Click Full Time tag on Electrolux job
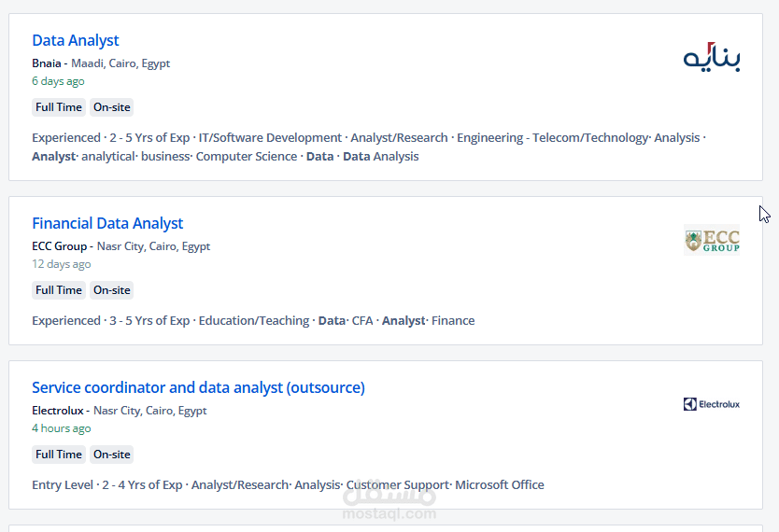Screen dimensions: 779x532 [59, 455]
